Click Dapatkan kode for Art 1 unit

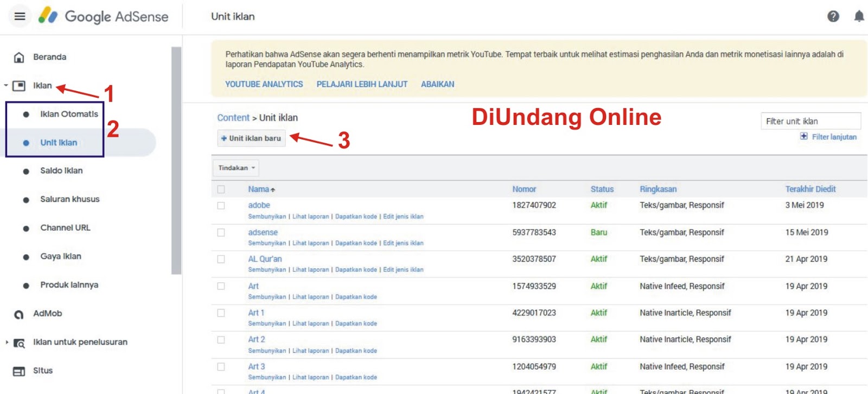(356, 323)
